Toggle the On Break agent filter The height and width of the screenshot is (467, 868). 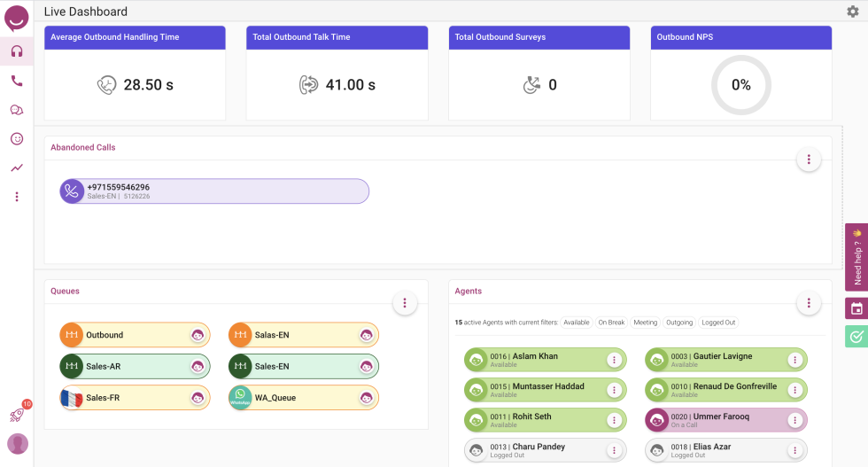[611, 323]
